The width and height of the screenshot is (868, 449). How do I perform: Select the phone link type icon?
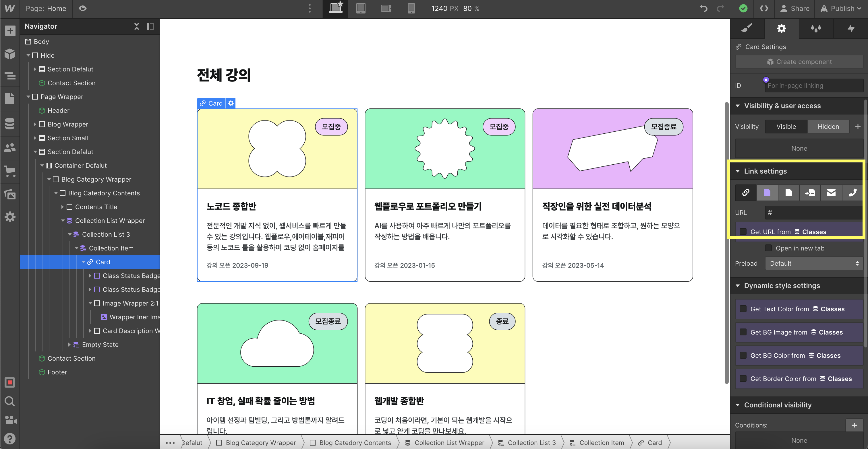coord(852,193)
